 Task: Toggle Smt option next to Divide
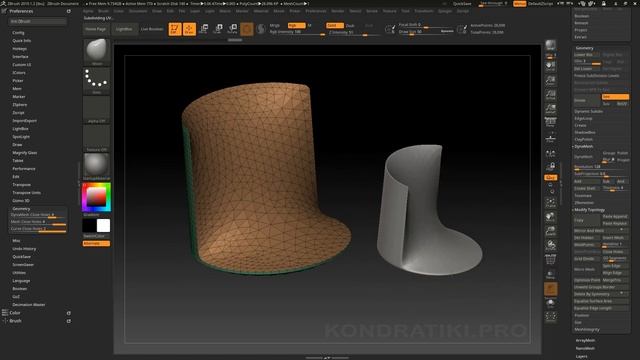[615, 97]
